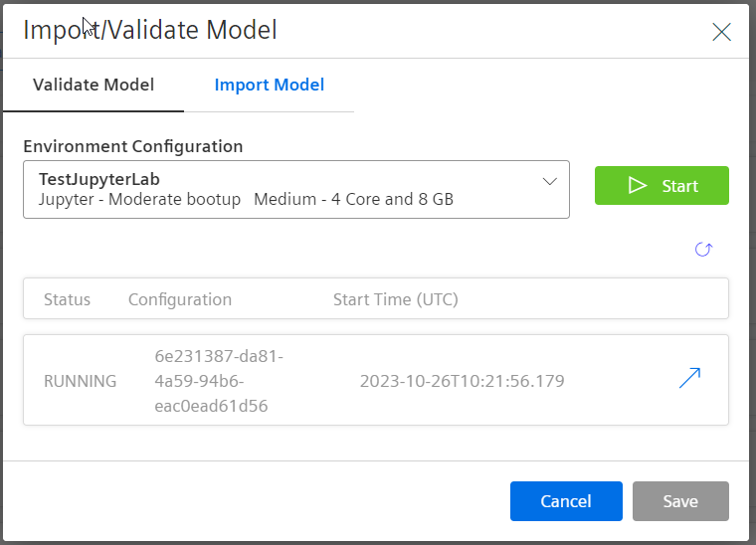The image size is (756, 545).
Task: Click the Status column header
Action: click(x=67, y=299)
